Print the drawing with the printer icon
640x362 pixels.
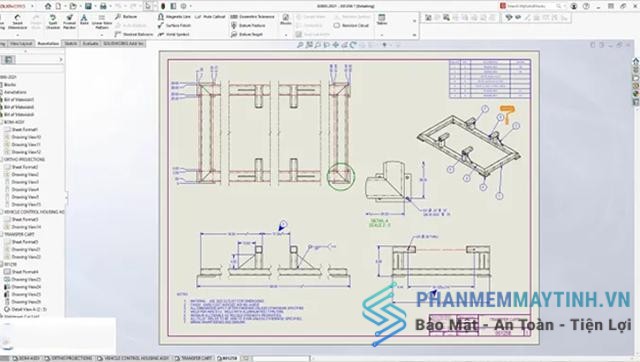103,6
